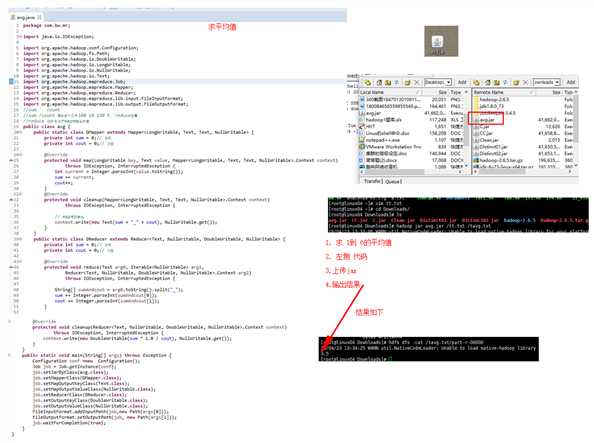The width and height of the screenshot is (594, 443).
Task: Click the override marker beside the reduce method
Action: [11, 267]
